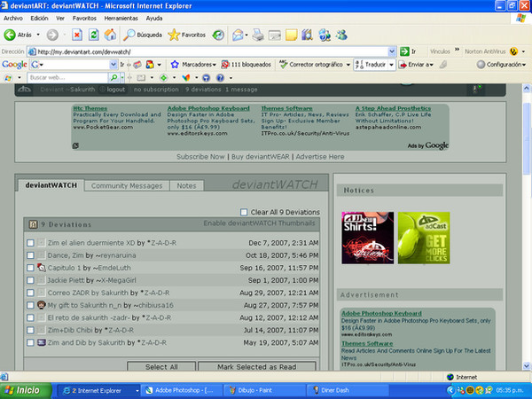Open the Messenger people icon
The image size is (532, 399).
click(341, 35)
